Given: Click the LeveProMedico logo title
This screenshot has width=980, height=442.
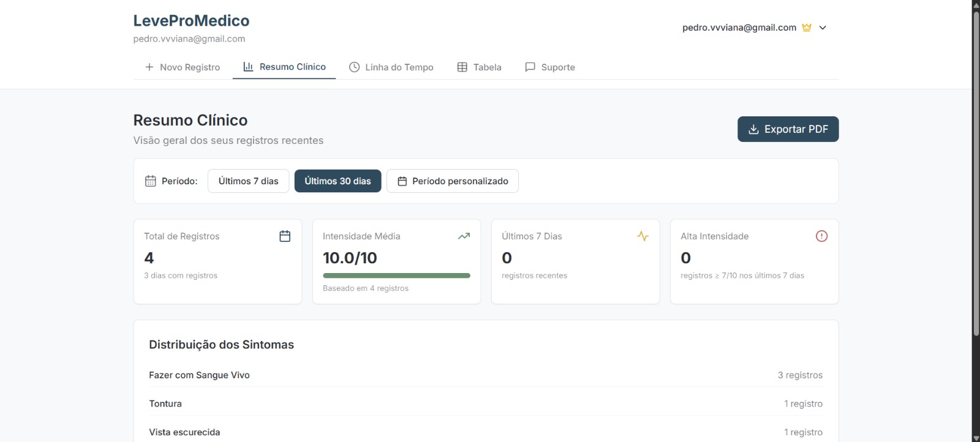Looking at the screenshot, I should tap(191, 21).
